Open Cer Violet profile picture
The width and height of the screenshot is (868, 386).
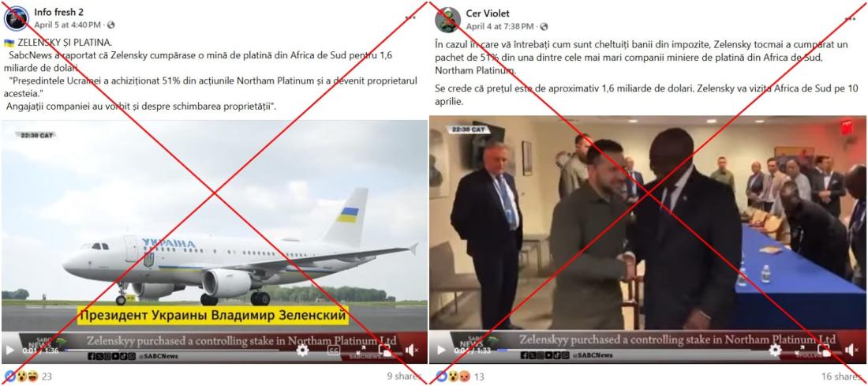448,20
